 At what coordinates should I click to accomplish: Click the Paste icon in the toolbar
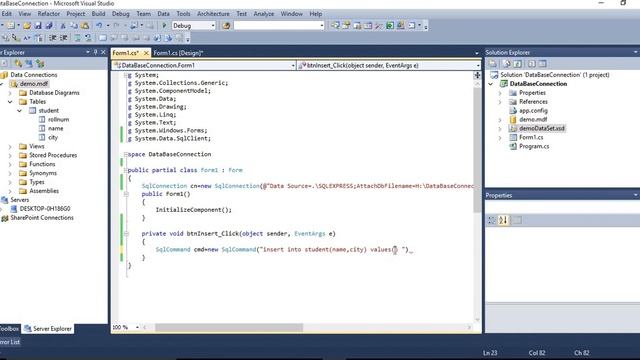point(85,26)
